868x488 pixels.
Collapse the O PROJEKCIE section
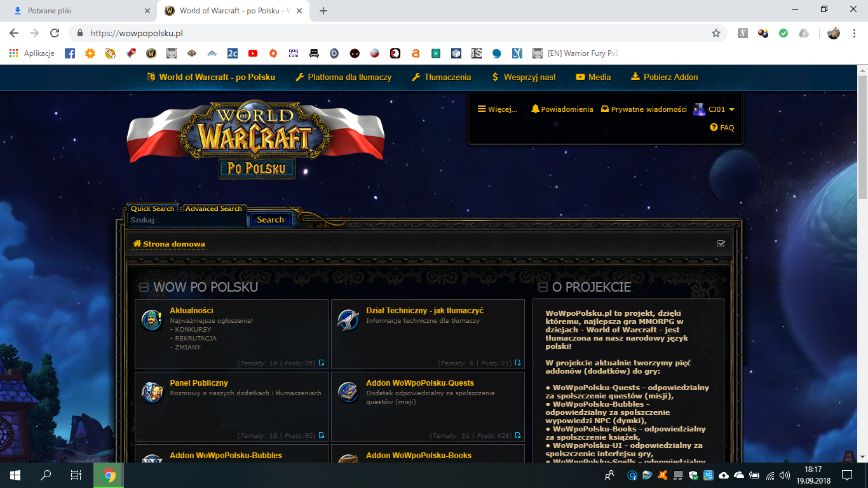pos(543,287)
